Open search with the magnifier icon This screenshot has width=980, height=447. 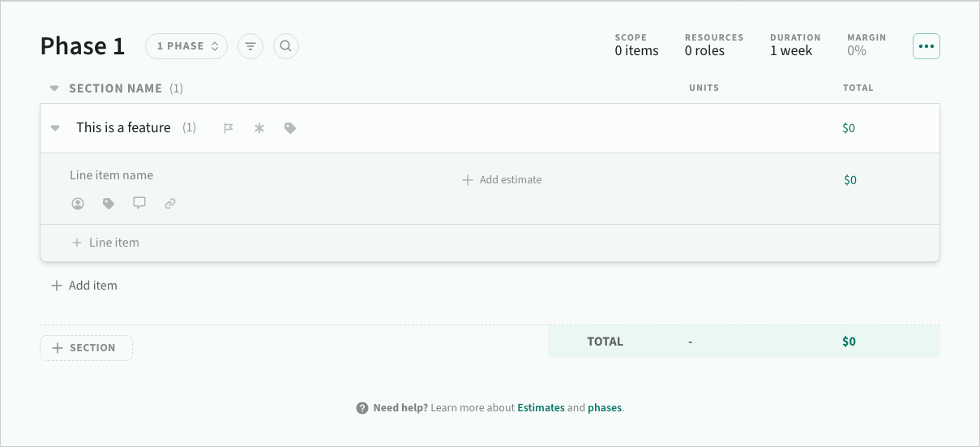click(286, 46)
